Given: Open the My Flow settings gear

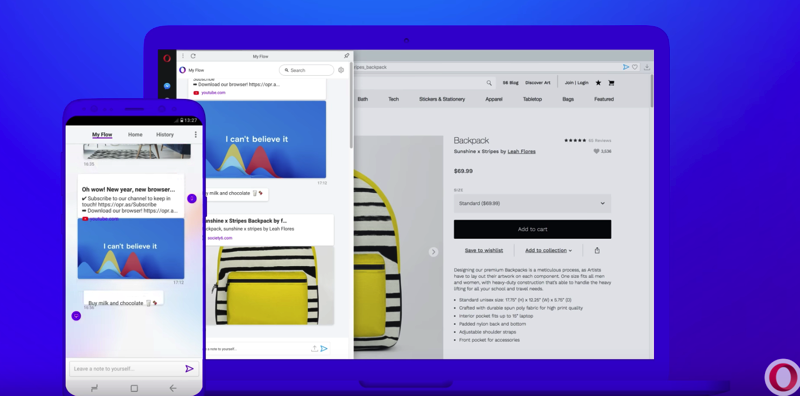Looking at the screenshot, I should [x=341, y=70].
